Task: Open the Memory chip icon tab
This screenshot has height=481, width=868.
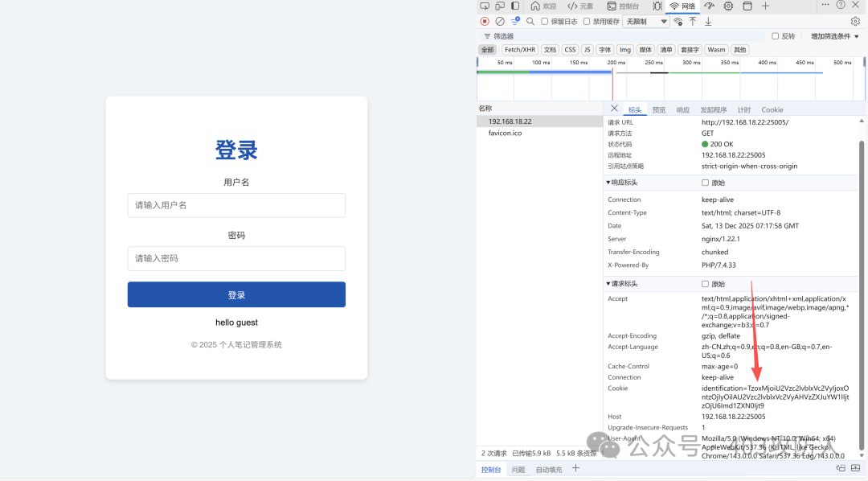Action: click(x=728, y=6)
